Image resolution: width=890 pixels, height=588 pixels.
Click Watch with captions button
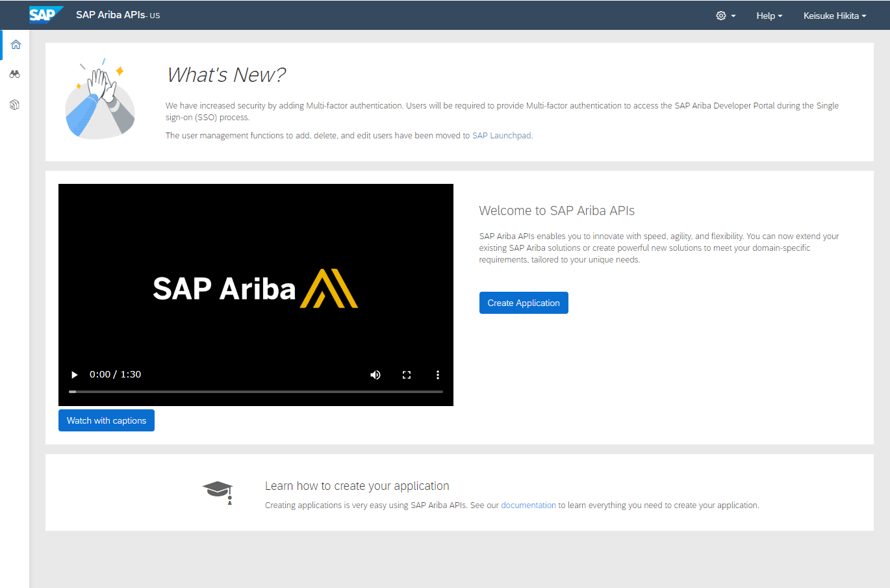pyautogui.click(x=107, y=420)
